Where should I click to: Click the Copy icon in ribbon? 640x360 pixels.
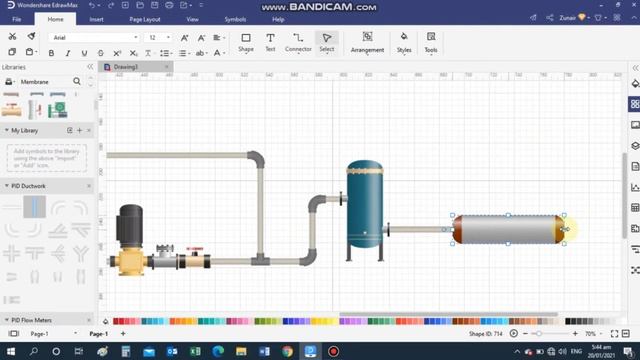pyautogui.click(x=12, y=52)
